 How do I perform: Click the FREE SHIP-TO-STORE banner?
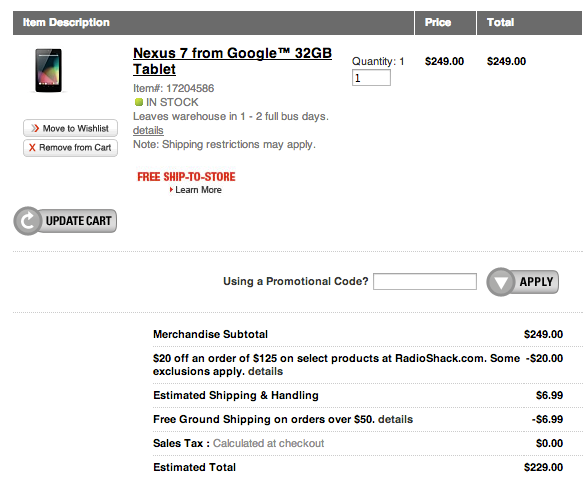pyautogui.click(x=186, y=177)
